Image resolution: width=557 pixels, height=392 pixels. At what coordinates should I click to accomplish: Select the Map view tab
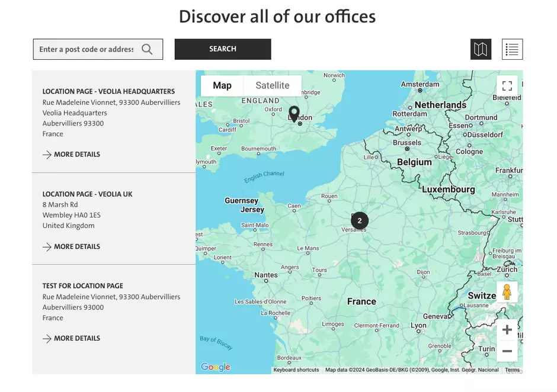coord(222,85)
